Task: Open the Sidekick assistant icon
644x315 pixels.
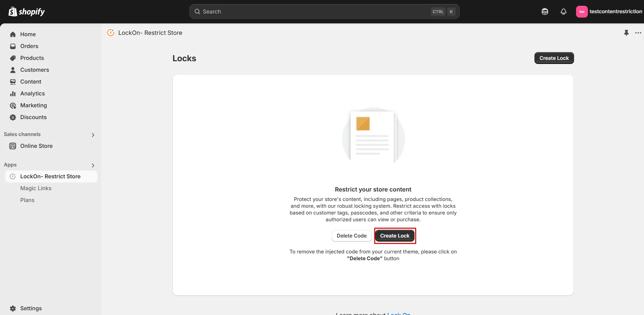Action: 545,12
